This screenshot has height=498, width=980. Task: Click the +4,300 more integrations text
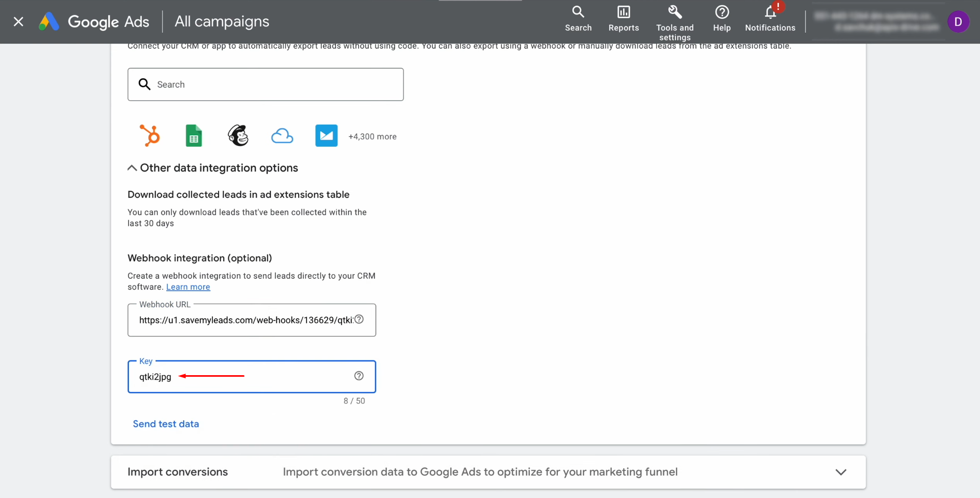372,137
